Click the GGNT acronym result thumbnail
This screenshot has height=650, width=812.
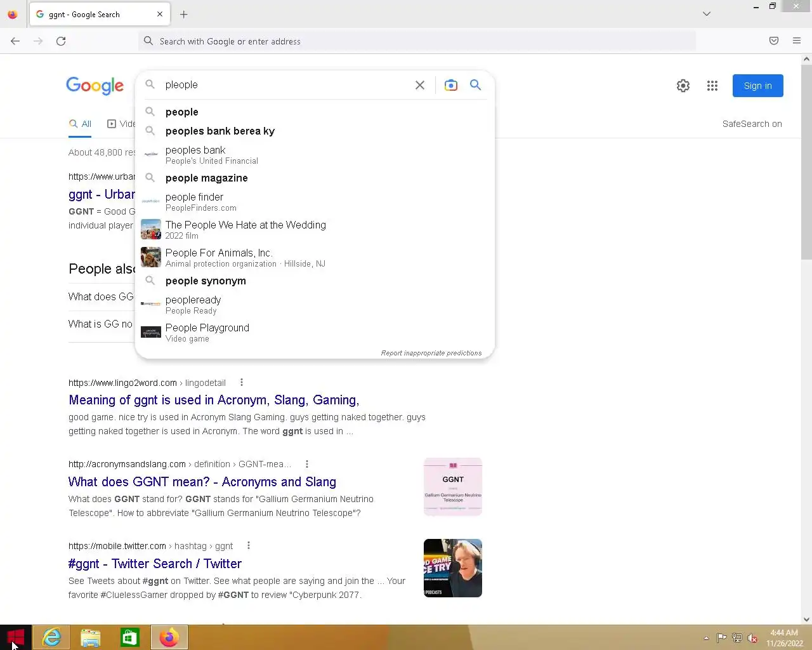[453, 486]
